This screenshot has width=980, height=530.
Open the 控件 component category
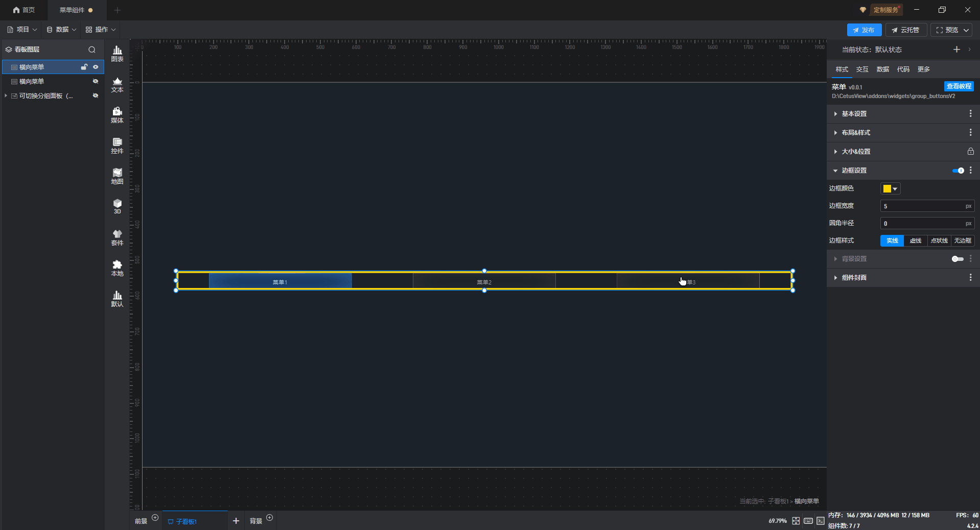(117, 146)
